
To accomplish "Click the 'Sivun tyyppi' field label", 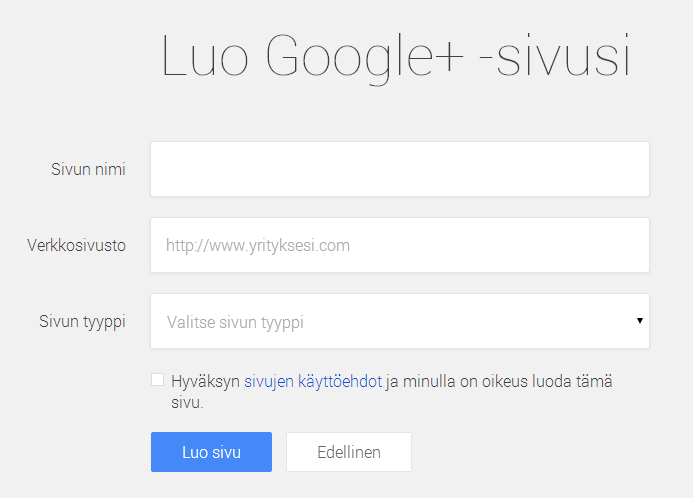I will click(x=82, y=322).
